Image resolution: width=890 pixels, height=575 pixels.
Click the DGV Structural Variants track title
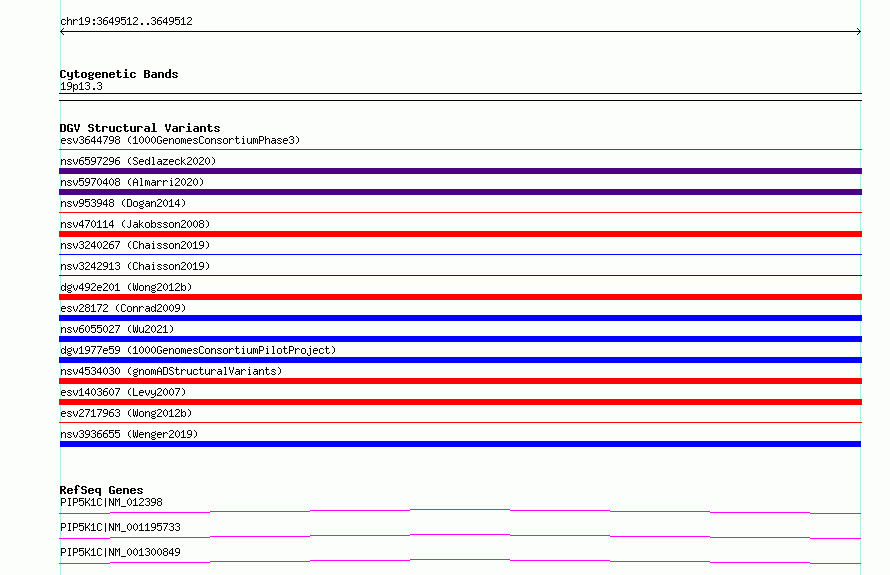(x=140, y=128)
